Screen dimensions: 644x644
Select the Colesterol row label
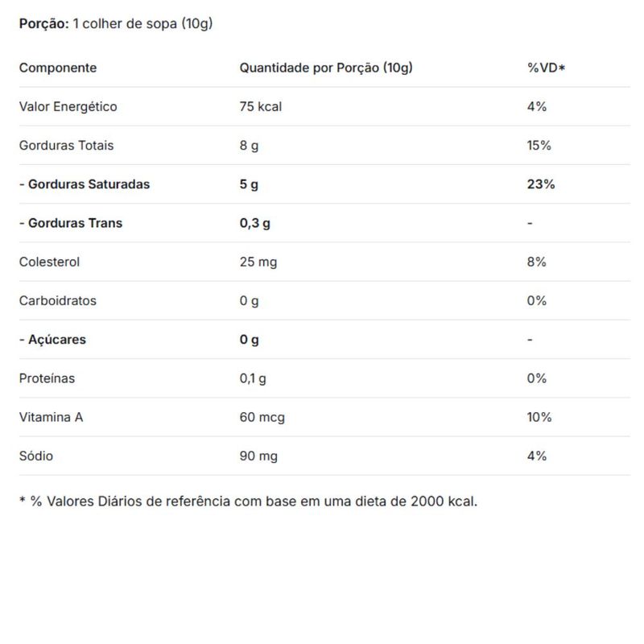[x=50, y=262]
